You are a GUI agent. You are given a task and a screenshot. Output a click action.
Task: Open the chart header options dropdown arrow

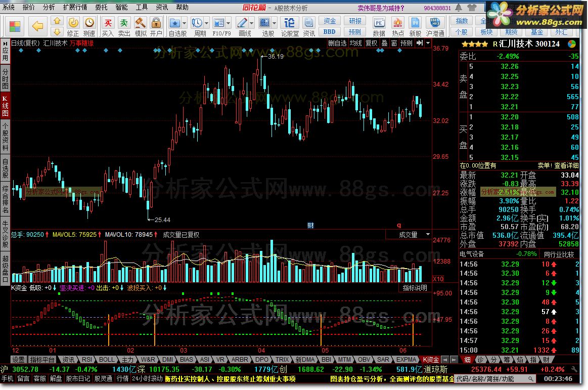(428, 44)
